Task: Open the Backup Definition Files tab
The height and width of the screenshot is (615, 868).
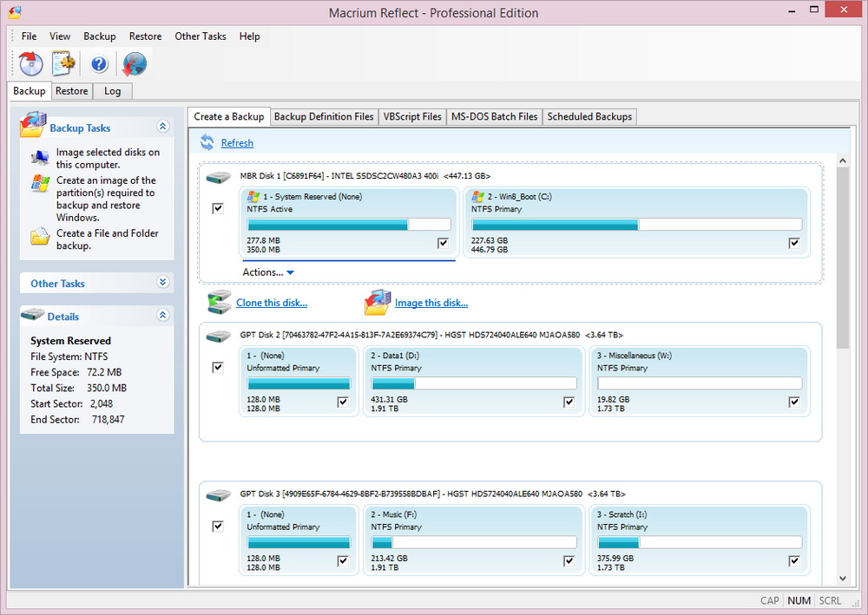Action: point(324,117)
